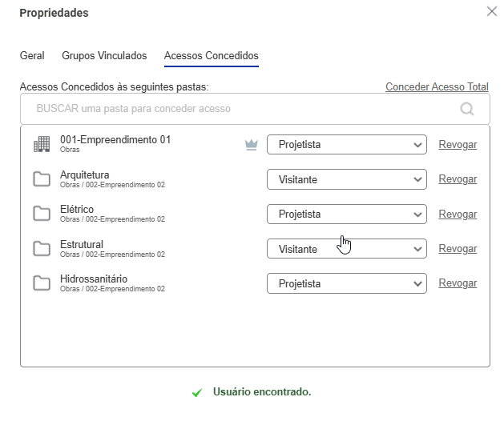Click the crown icon beside Empreendimento 01
504x425 pixels.
[x=252, y=145]
